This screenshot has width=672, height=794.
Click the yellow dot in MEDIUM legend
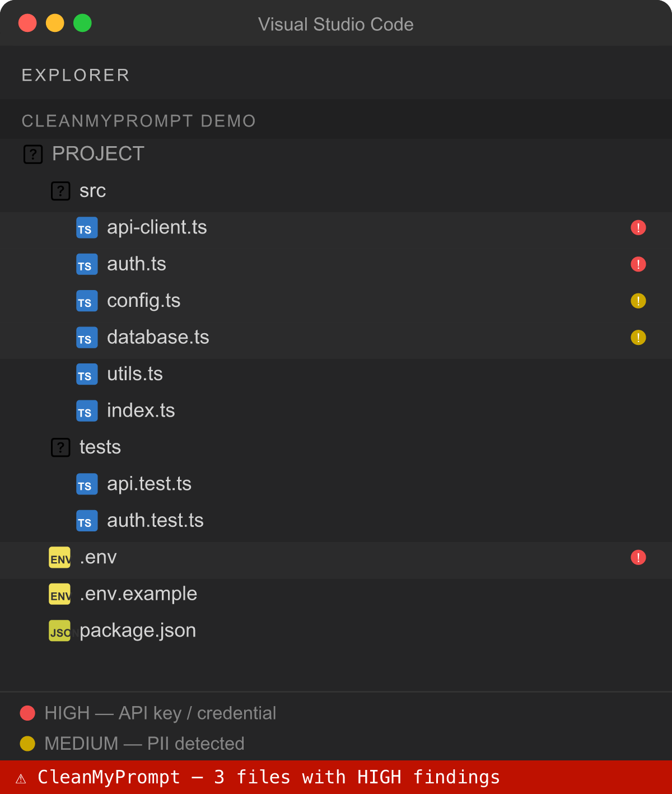point(27,744)
